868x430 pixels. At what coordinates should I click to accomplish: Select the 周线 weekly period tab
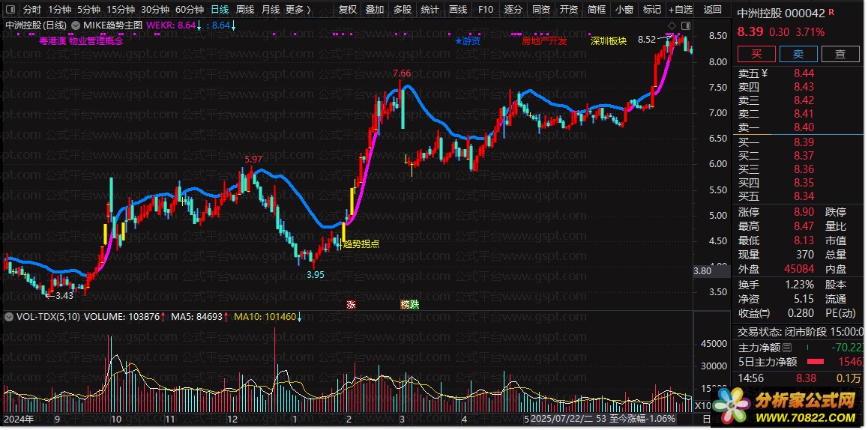coord(244,10)
